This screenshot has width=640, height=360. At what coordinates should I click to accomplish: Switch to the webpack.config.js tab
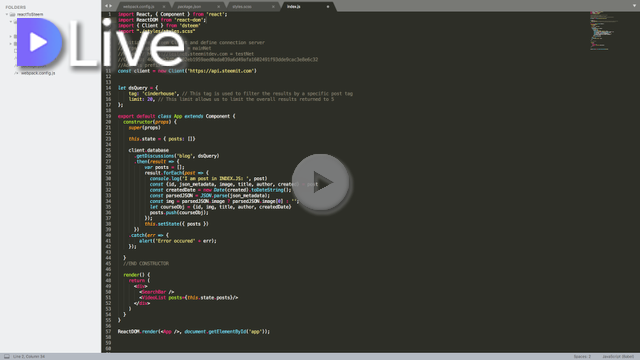coord(139,7)
